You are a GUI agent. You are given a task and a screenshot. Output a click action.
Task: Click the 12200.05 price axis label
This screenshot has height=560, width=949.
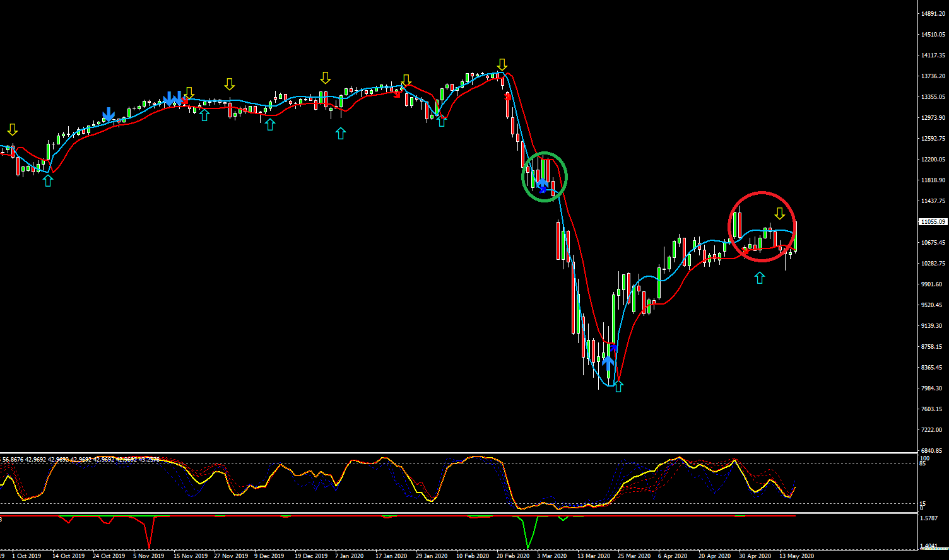coord(933,160)
